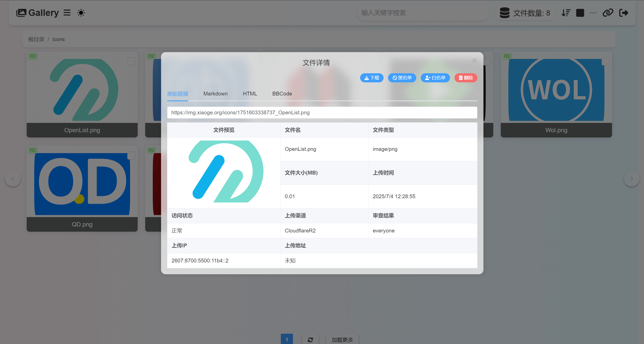Viewport: 644px width, 344px height.
Task: Click the original link URL field
Action: [322, 113]
